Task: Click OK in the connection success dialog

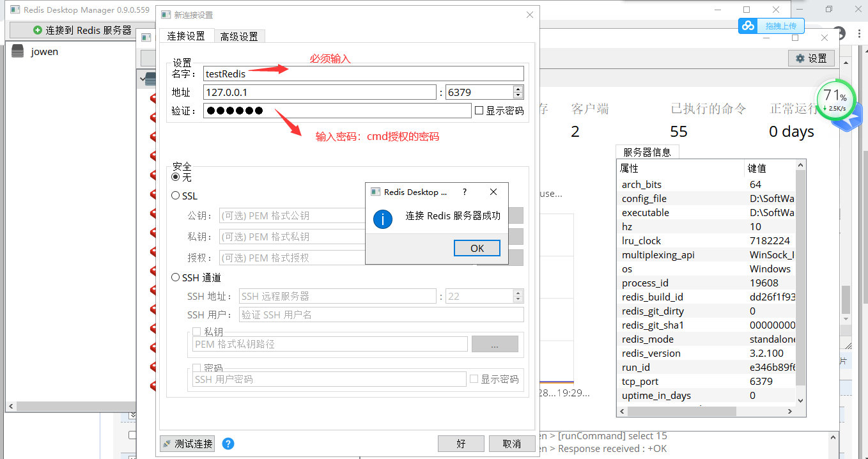Action: [x=477, y=248]
